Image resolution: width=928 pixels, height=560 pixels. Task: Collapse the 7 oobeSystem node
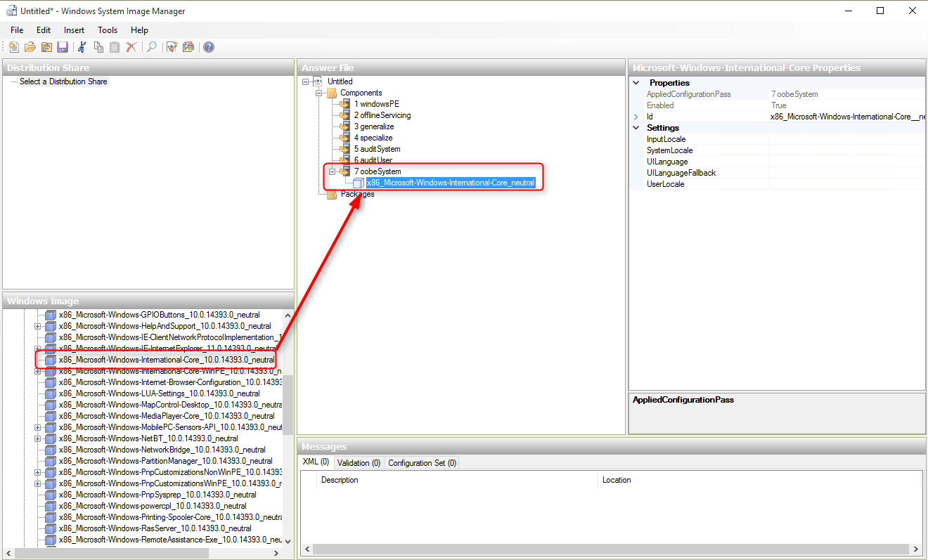pyautogui.click(x=333, y=171)
